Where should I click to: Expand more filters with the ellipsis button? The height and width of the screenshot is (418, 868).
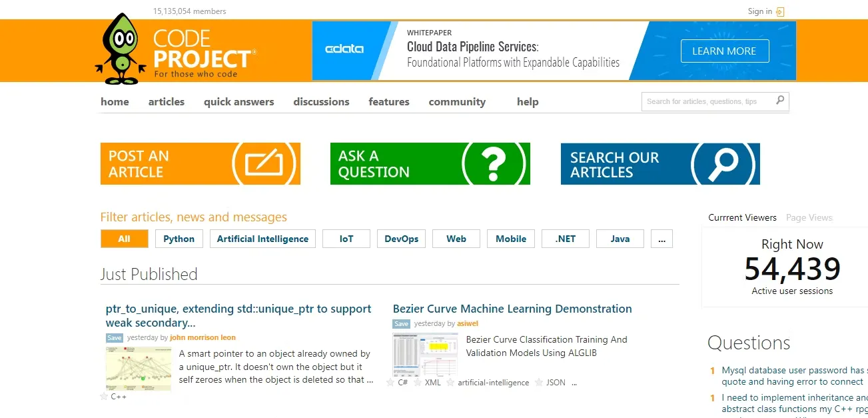click(x=661, y=239)
